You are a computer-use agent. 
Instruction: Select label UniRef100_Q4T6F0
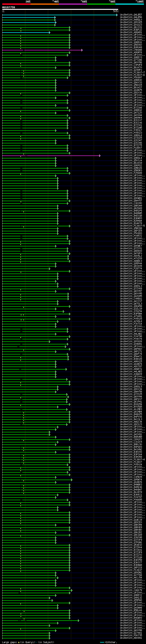(x=131, y=254)
